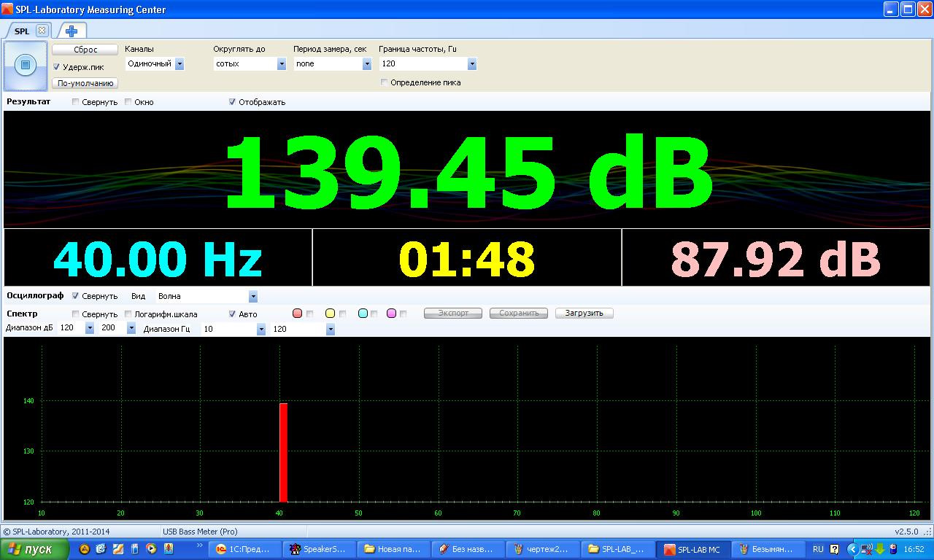Viewport: 934px width, 560px height.
Task: Click the 16:52 system clock
Action: click(914, 550)
